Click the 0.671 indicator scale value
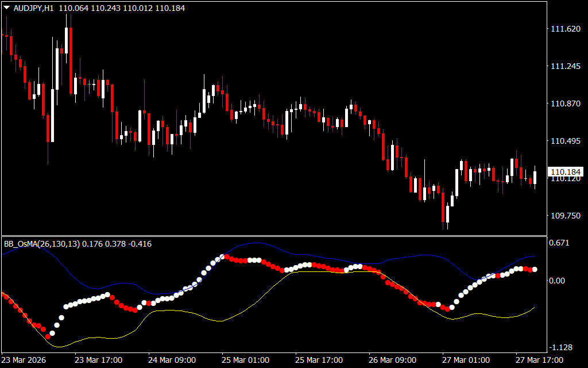The width and height of the screenshot is (588, 368). [559, 243]
